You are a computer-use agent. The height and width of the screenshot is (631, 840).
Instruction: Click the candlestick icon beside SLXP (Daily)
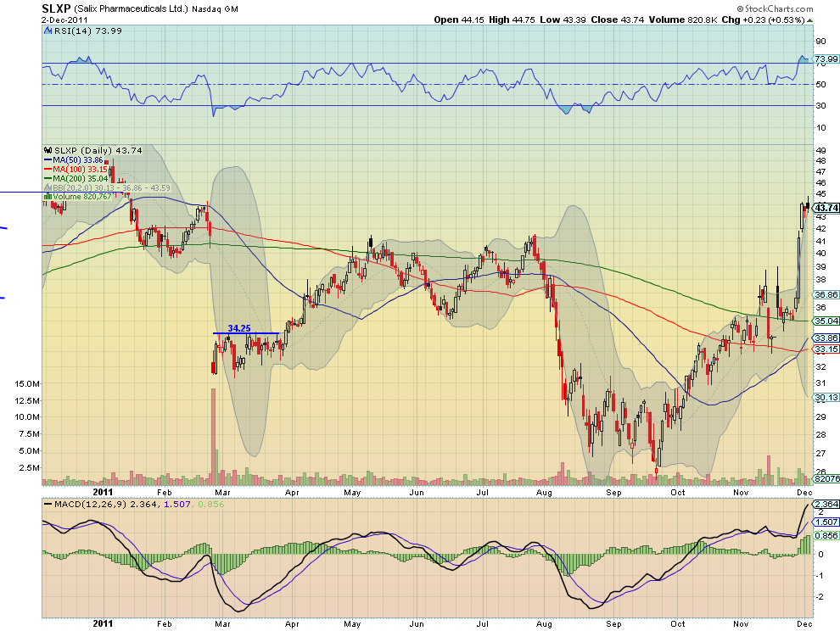48,150
